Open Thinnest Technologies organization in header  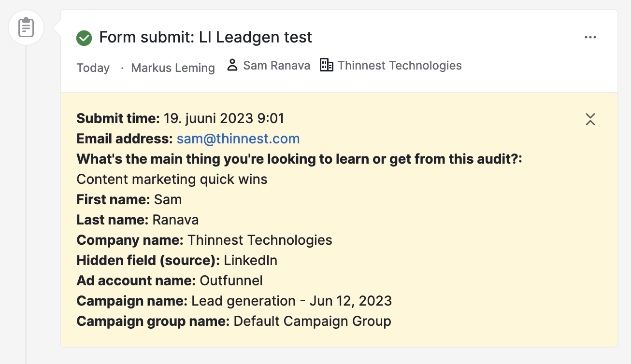pyautogui.click(x=400, y=66)
